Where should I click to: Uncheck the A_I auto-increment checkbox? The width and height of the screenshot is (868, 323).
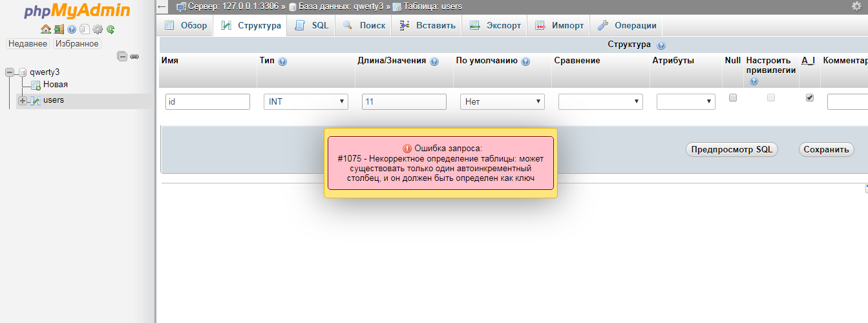(x=809, y=98)
